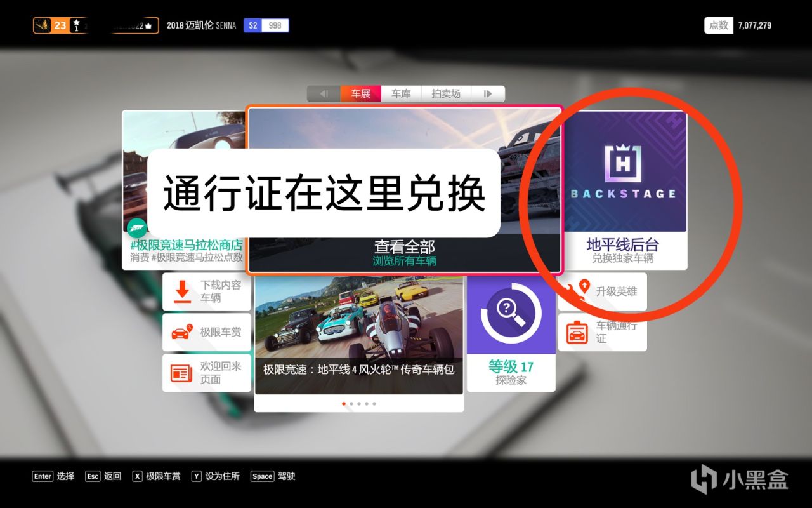Open the 车辆通行证 car pass tile
The width and height of the screenshot is (812, 508).
coord(603,332)
